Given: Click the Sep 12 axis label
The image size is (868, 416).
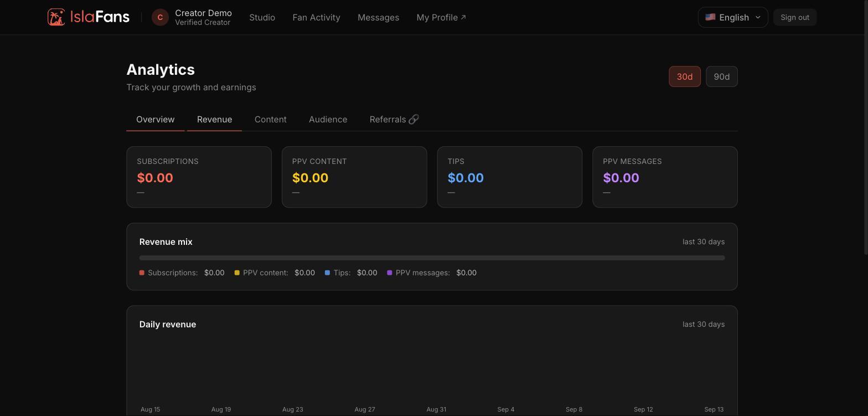Looking at the screenshot, I should (643, 410).
